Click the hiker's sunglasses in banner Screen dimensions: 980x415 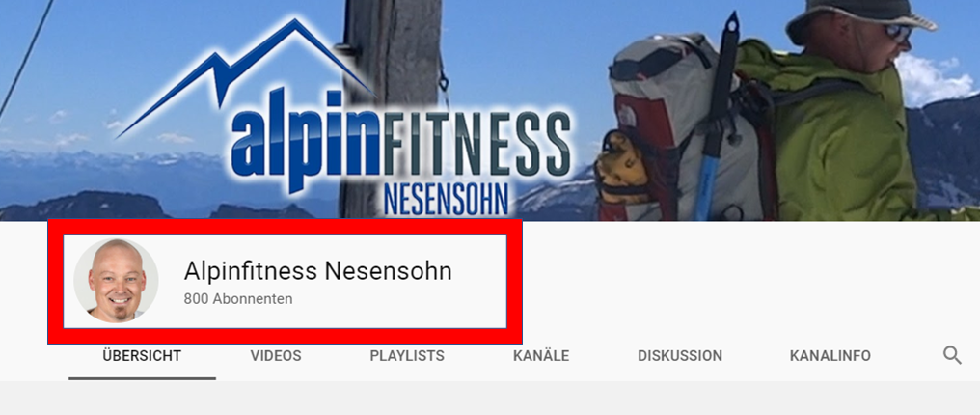point(897,33)
